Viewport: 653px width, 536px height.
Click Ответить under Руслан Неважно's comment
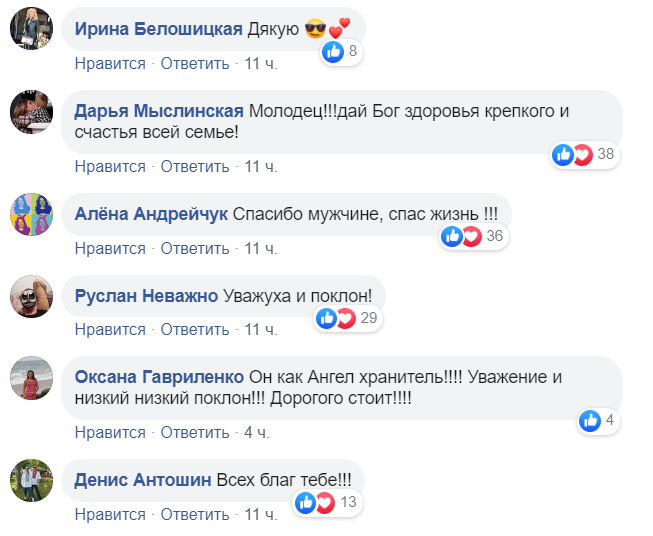point(195,329)
